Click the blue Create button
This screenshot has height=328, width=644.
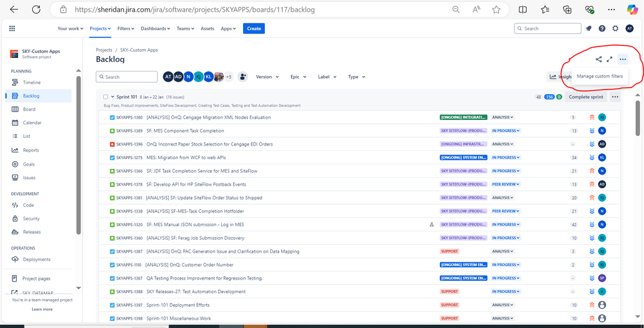coord(254,28)
